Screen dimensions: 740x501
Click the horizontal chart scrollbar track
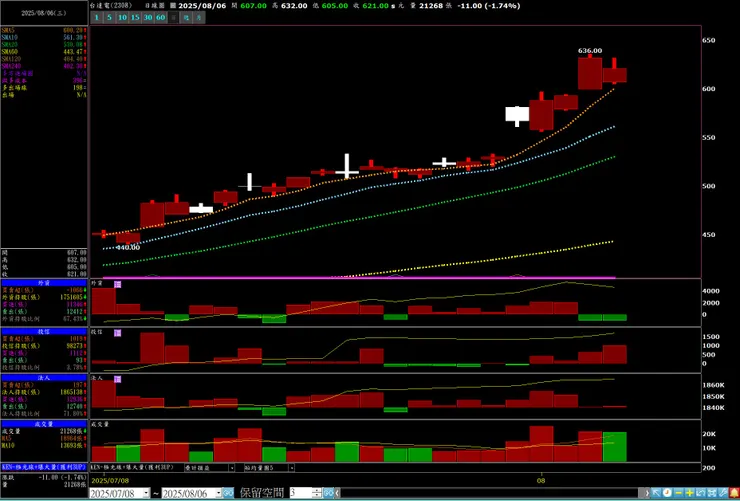[x=492, y=493]
